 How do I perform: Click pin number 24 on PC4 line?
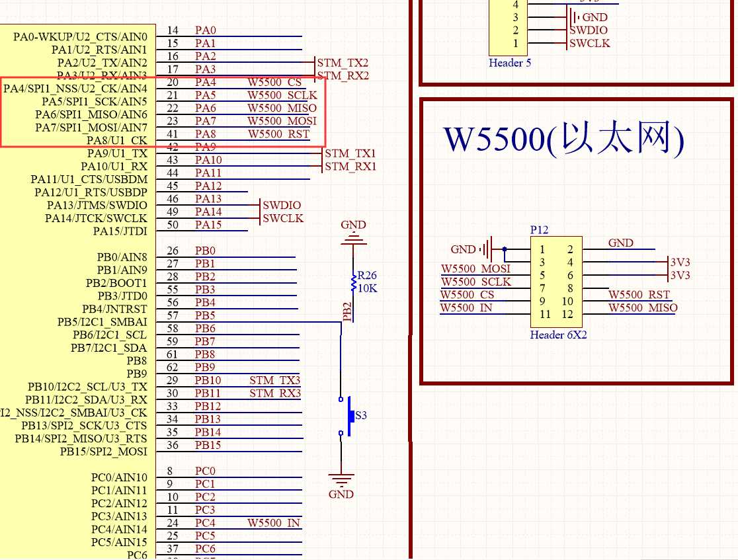tap(173, 523)
